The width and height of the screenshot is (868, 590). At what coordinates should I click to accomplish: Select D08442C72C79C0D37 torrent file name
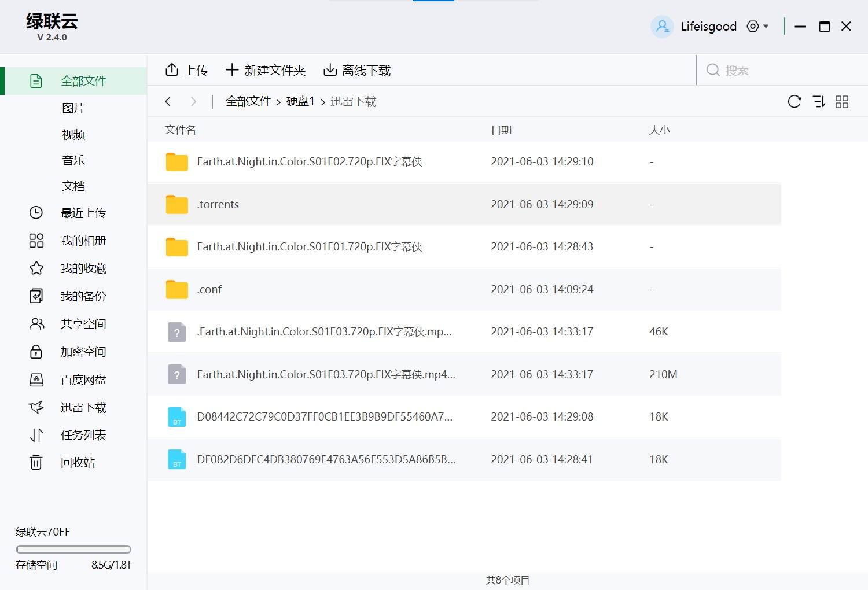(x=325, y=416)
